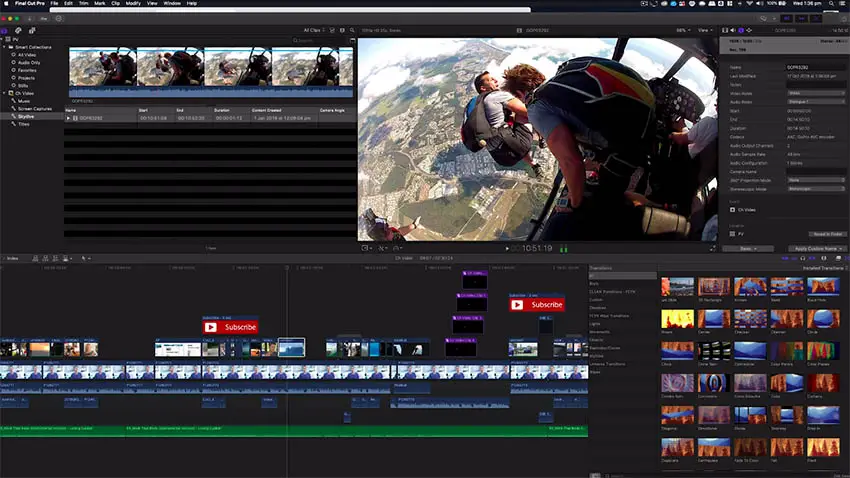Click the Name field in inspector

(x=816, y=67)
